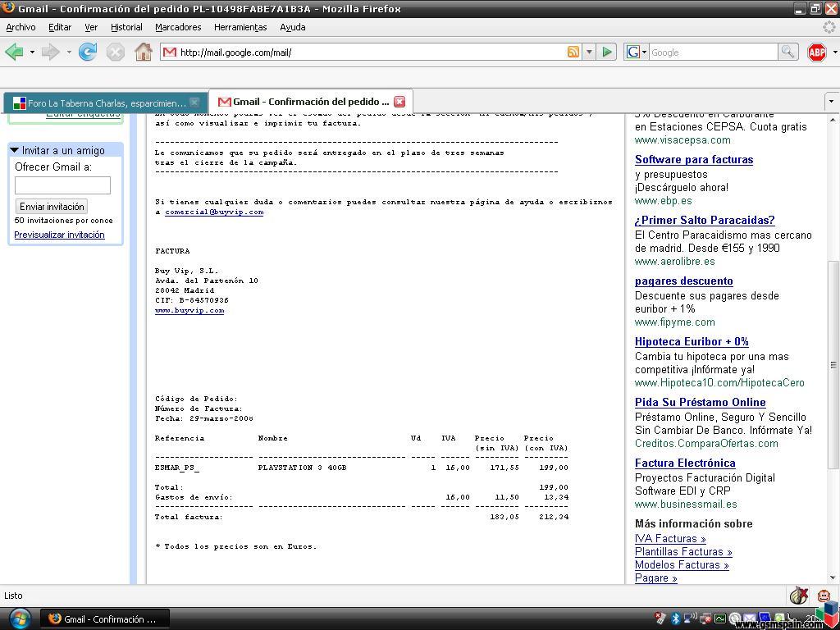Click the green Go arrow button
This screenshot has width=840, height=630.
[x=607, y=52]
